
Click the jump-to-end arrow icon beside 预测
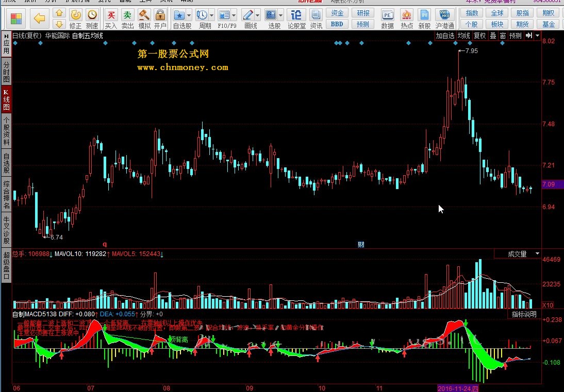pos(528,36)
